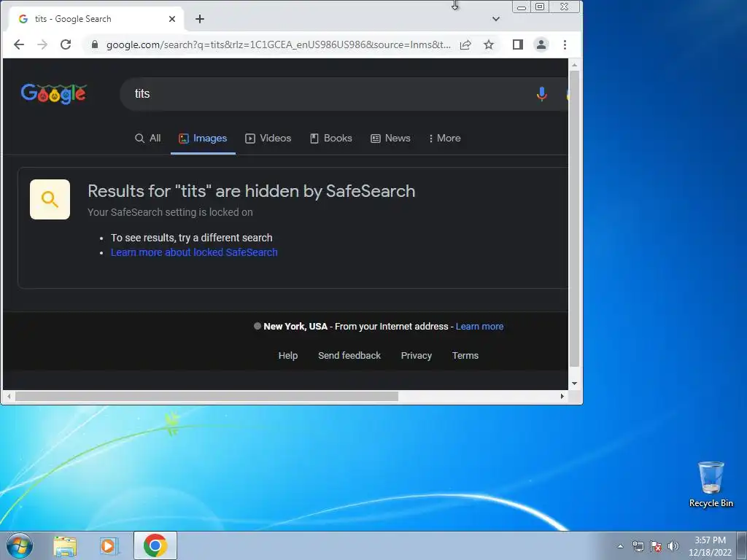Click the yellow SafeSearch magnifier icon
747x560 pixels.
50,200
